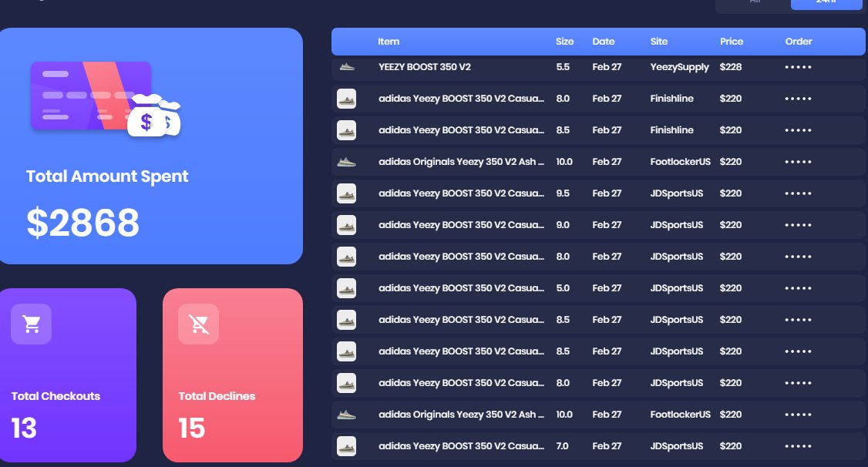This screenshot has width=868, height=467.
Task: Reveal the order dots for JDSportsUS size 5.0
Action: pos(798,287)
